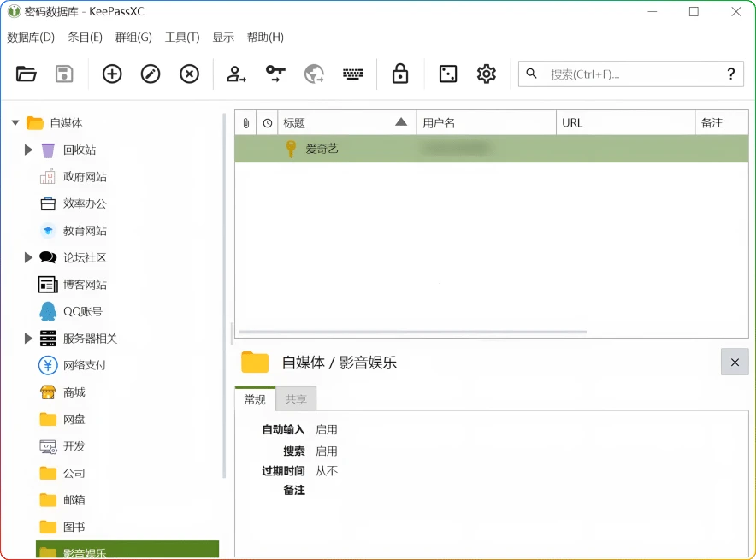The width and height of the screenshot is (756, 560).
Task: Click the help question mark button
Action: [x=731, y=74]
